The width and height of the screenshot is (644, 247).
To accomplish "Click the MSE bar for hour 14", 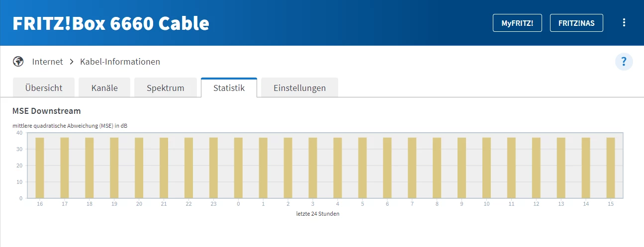I will 586,168.
